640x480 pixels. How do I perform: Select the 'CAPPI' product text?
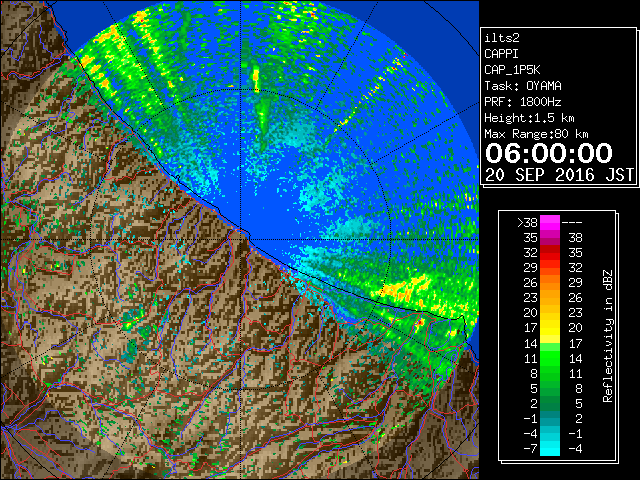(501, 54)
